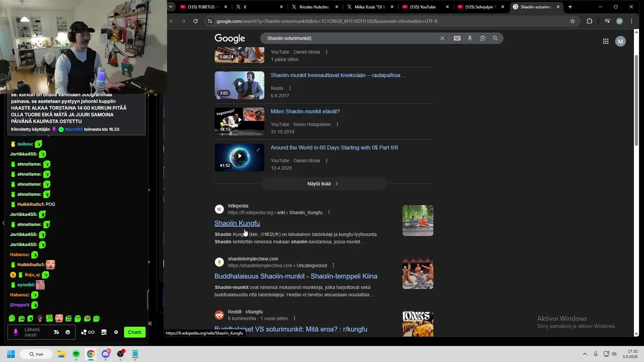
Task: Open the Wikipedia result image thumbnail
Action: point(418,220)
